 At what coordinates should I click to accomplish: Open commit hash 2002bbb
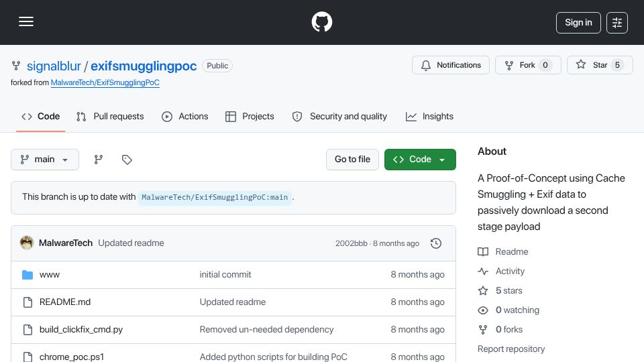point(351,243)
